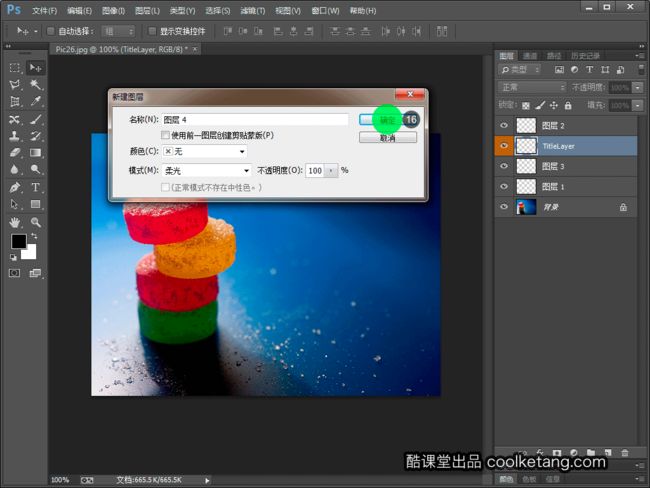This screenshot has width=650, height=488.
Task: Click status bar info arrow
Action: [207, 480]
